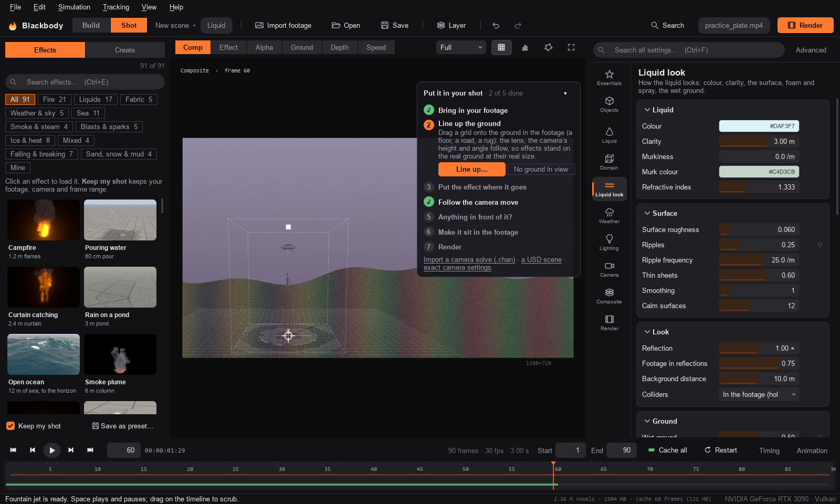Open the Full resolution dropdown

(461, 47)
